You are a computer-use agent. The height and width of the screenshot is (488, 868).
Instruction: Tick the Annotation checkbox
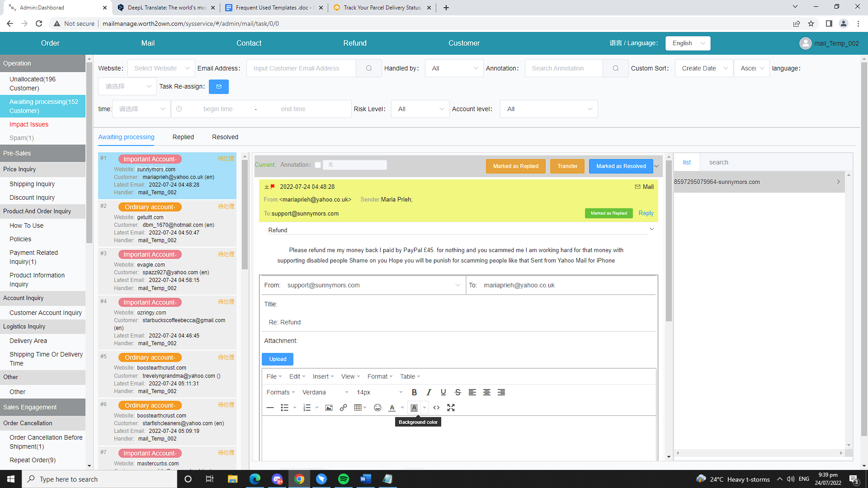(x=318, y=165)
